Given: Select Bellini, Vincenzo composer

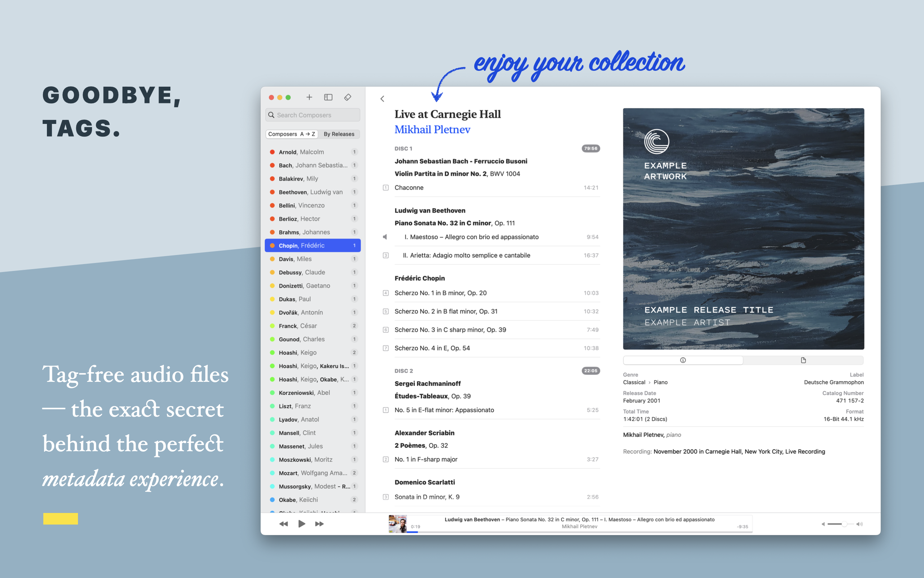Looking at the screenshot, I should pos(313,206).
